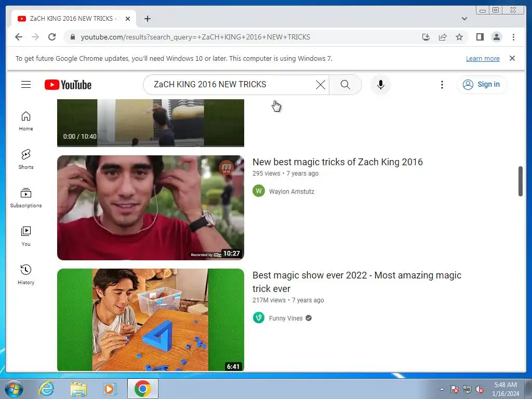Open the taskbar clock and date
The height and width of the screenshot is (399, 532).
[x=506, y=389]
